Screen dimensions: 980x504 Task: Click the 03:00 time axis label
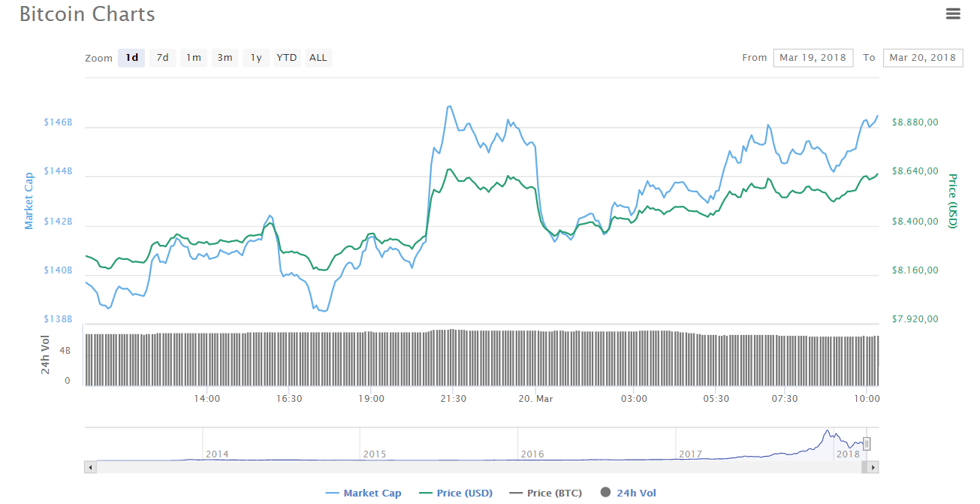[x=635, y=398]
